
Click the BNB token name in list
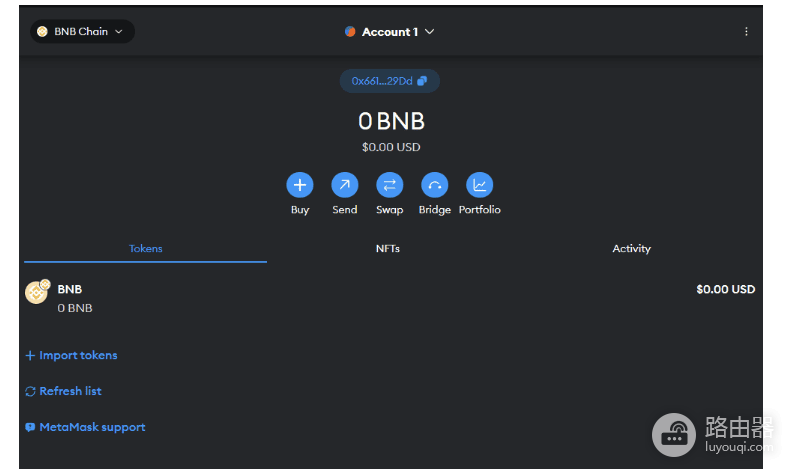(70, 289)
